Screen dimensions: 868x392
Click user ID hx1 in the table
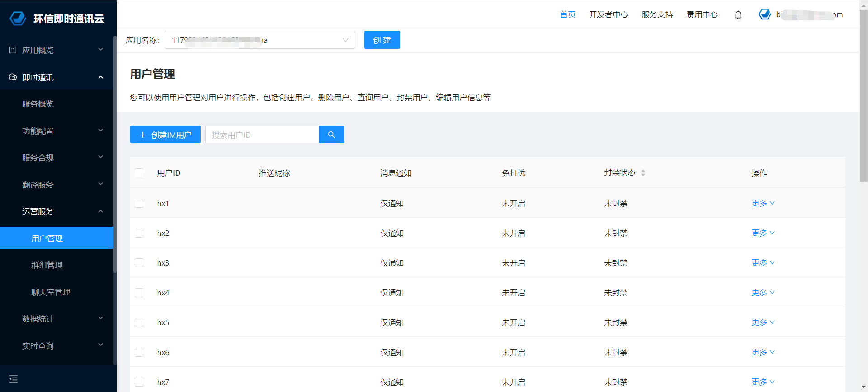(x=163, y=203)
